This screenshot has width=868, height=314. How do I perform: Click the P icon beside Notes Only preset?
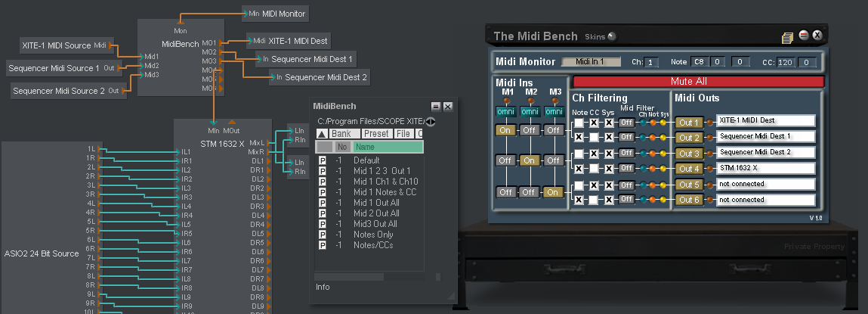(x=322, y=234)
